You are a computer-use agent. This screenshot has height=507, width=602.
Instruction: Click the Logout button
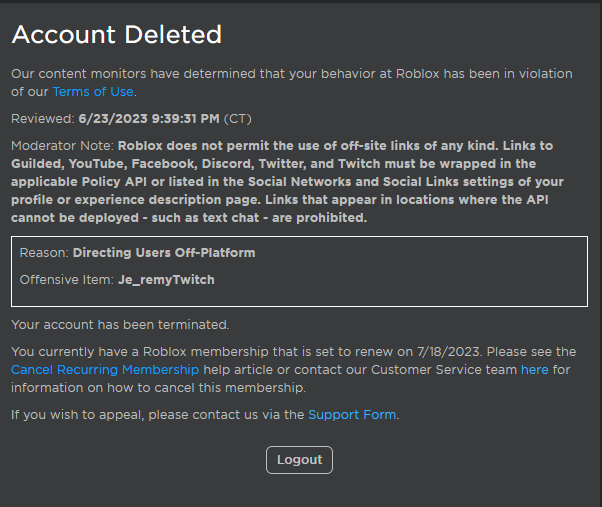coord(299,460)
